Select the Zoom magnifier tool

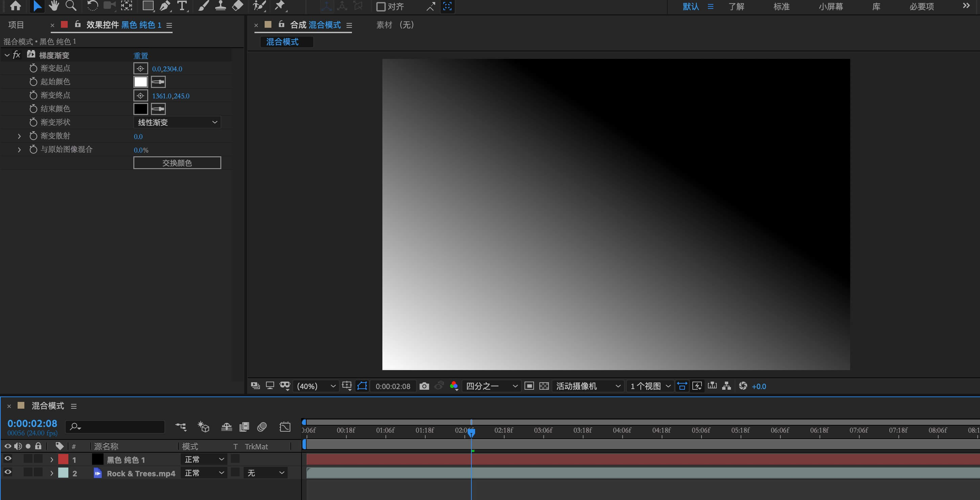[x=71, y=6]
